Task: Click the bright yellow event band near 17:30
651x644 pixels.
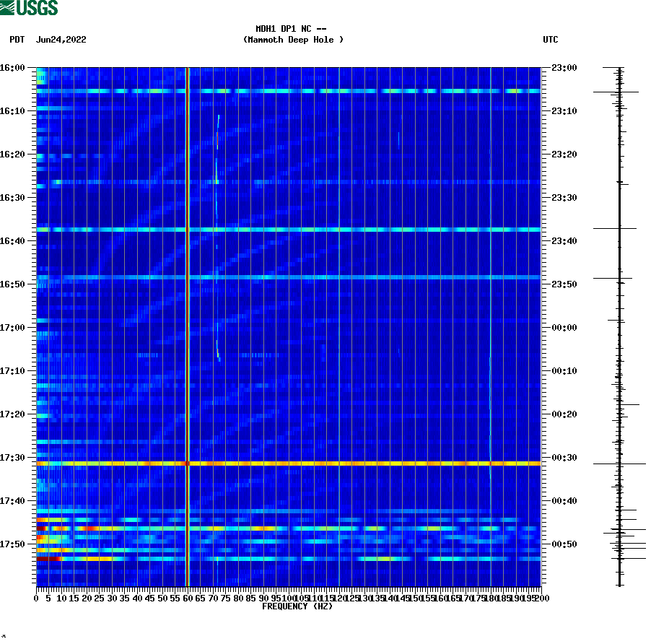Action: (x=289, y=460)
